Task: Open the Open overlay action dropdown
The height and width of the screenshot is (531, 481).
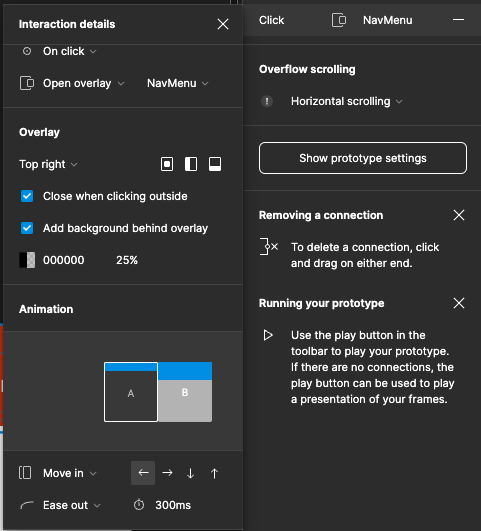Action: tap(83, 83)
